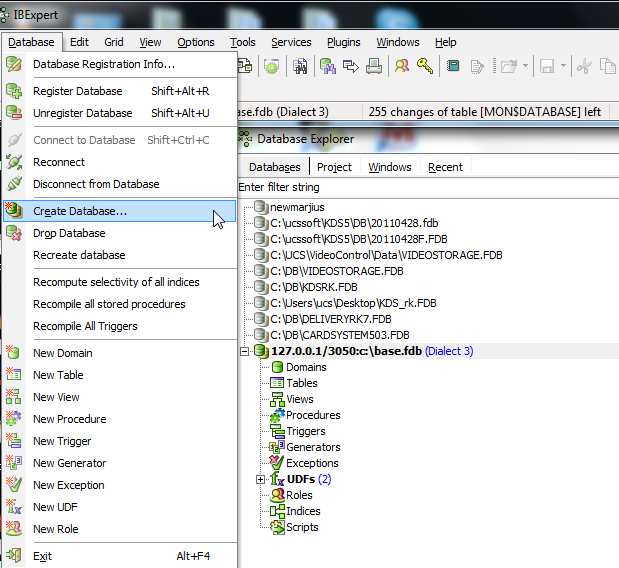Select the Tables tree node
This screenshot has height=568, width=619.
302,383
